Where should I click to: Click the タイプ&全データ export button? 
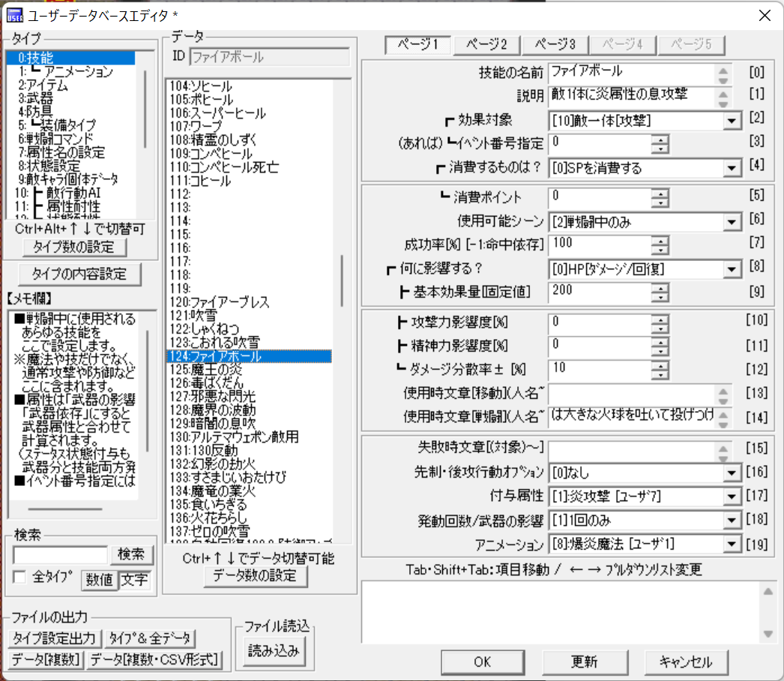[x=150, y=638]
